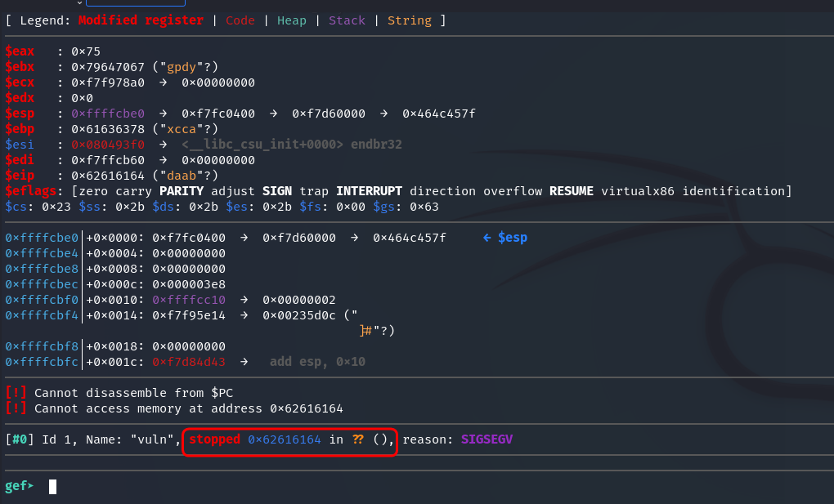The height and width of the screenshot is (504, 834).
Task: Click the $esp register address 0xffffcbe0
Action: pos(107,114)
